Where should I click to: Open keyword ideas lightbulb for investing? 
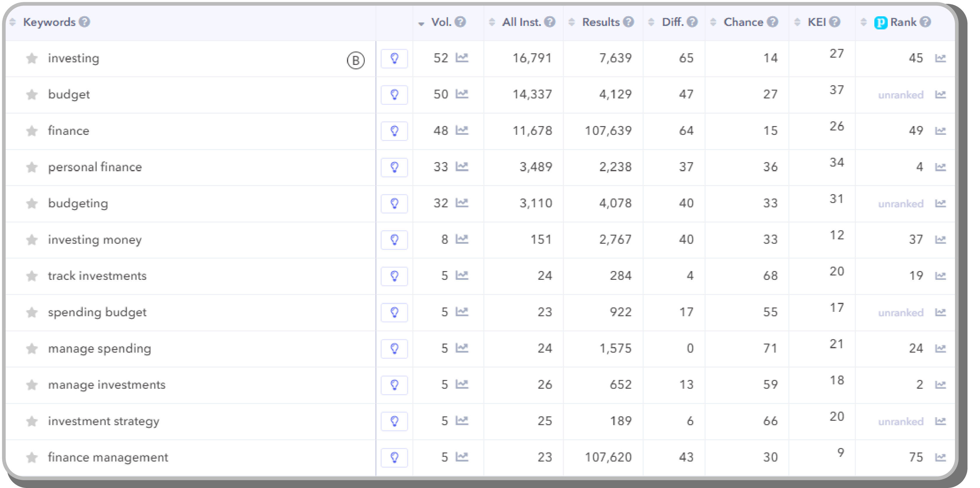coord(394,59)
